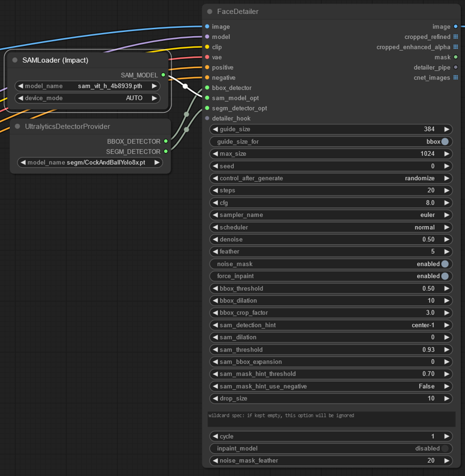This screenshot has width=465, height=476.
Task: Click the FaceDetailer image output port
Action: pos(456,27)
